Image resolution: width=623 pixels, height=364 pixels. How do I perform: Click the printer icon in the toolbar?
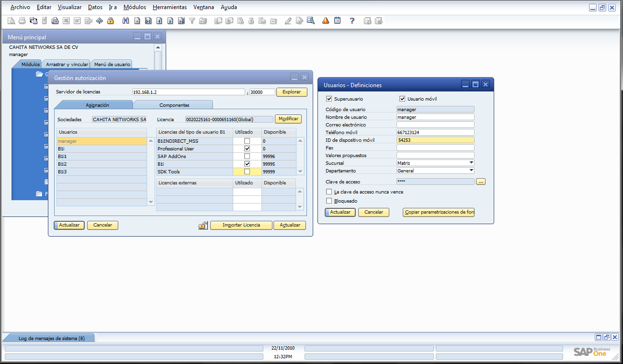(22, 21)
